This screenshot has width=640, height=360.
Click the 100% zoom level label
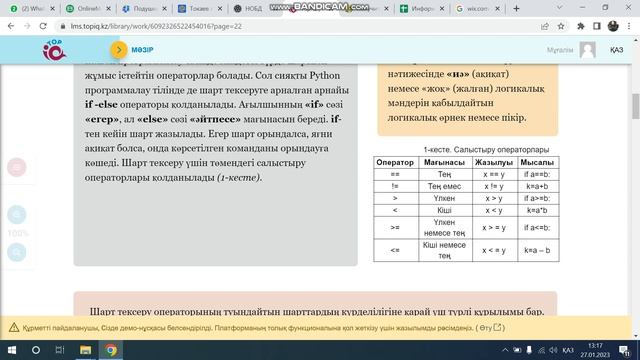click(x=18, y=233)
